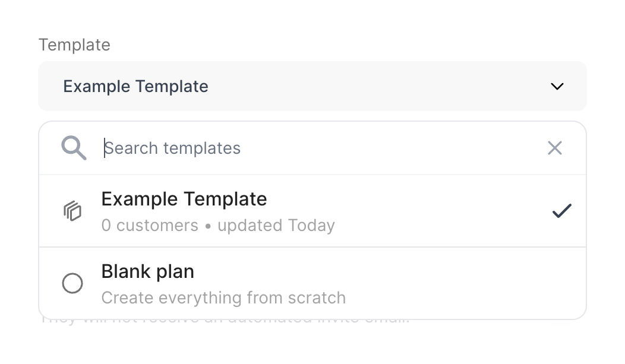Click the checkmark on the Example Template row
Viewport: 625px width, 364px height.
(x=561, y=211)
